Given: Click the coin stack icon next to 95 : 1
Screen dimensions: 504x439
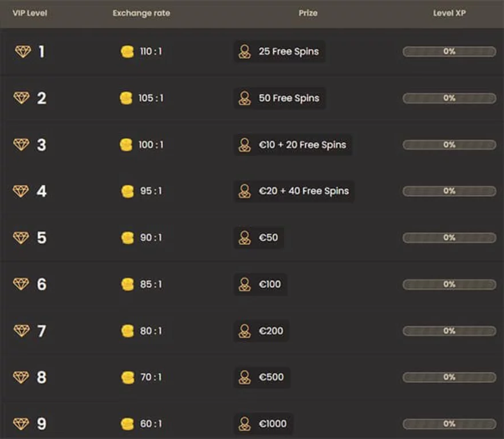Looking at the screenshot, I should [127, 191].
